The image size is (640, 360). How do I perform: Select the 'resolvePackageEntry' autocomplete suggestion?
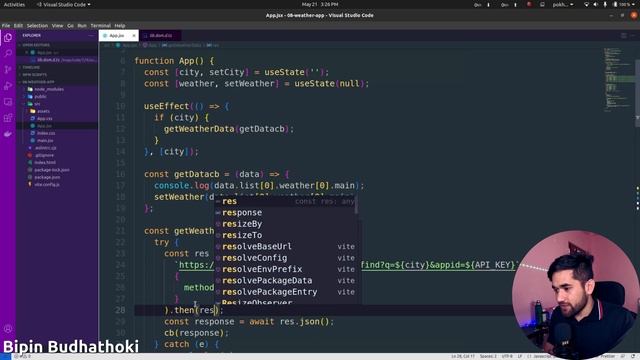pyautogui.click(x=285, y=292)
